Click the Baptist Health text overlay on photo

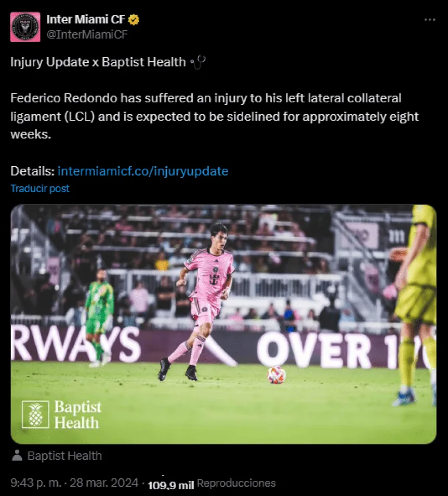tap(77, 414)
